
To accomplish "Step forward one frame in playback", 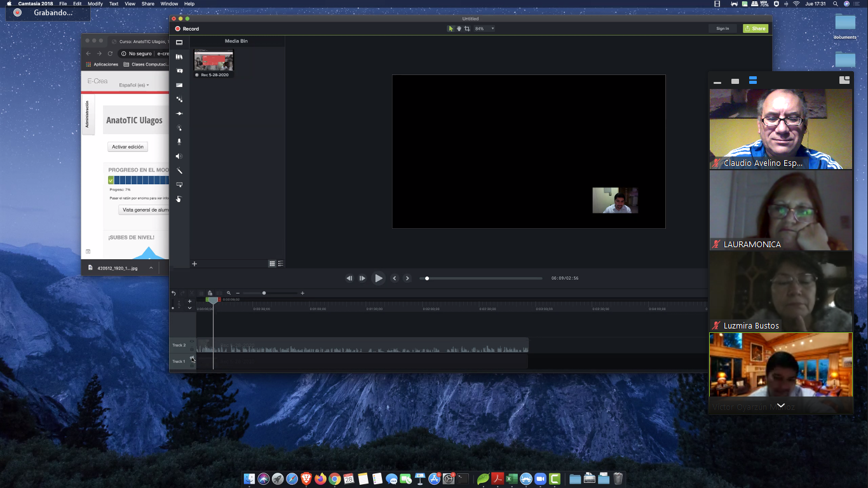I will pyautogui.click(x=362, y=278).
